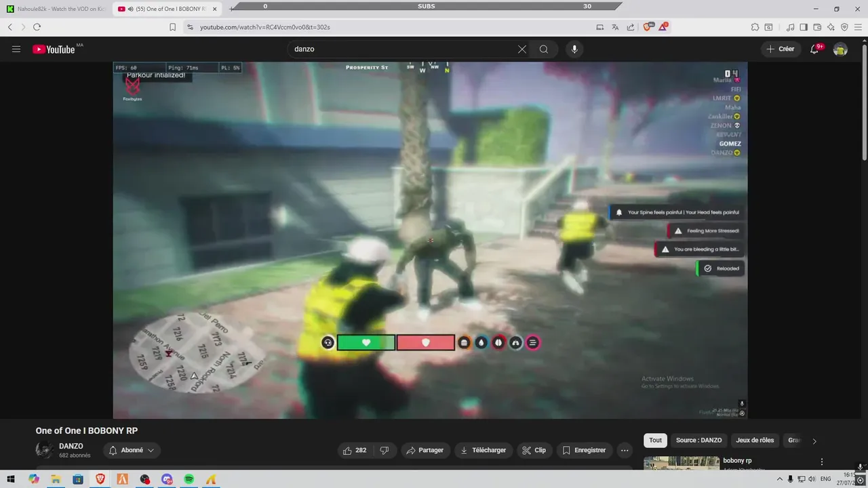
Task: Open a new tab with plus
Action: tap(232, 9)
